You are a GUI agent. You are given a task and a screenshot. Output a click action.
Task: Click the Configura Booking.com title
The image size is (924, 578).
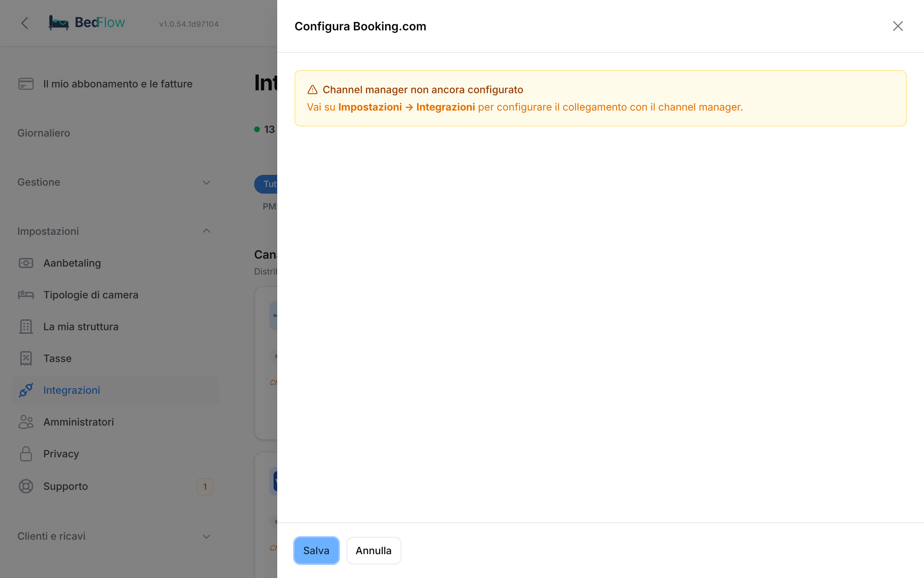click(x=360, y=26)
